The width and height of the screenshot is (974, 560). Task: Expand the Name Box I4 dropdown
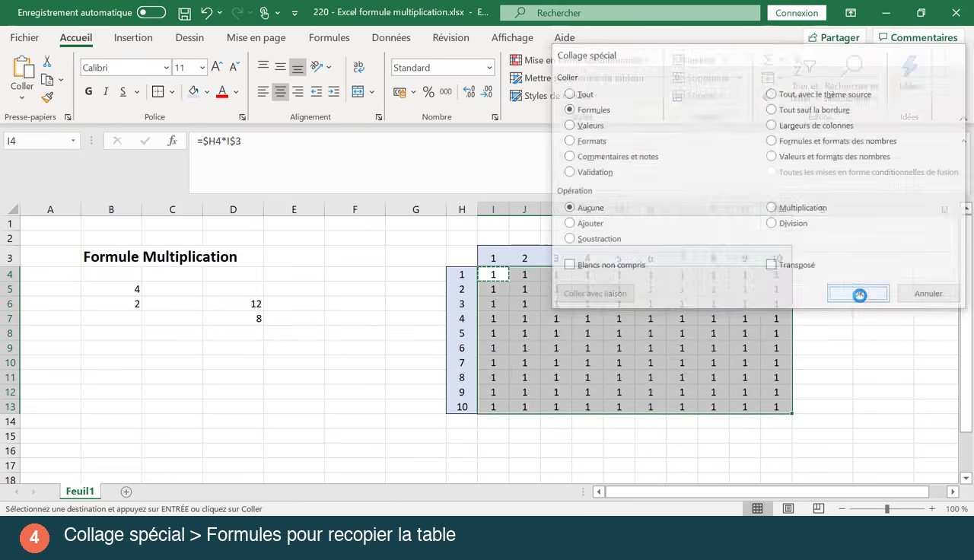(73, 141)
